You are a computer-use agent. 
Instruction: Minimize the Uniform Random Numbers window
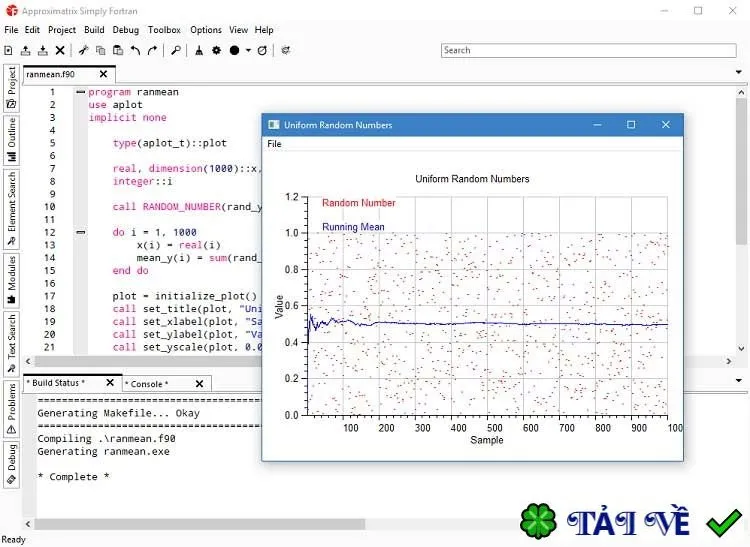[x=597, y=125]
